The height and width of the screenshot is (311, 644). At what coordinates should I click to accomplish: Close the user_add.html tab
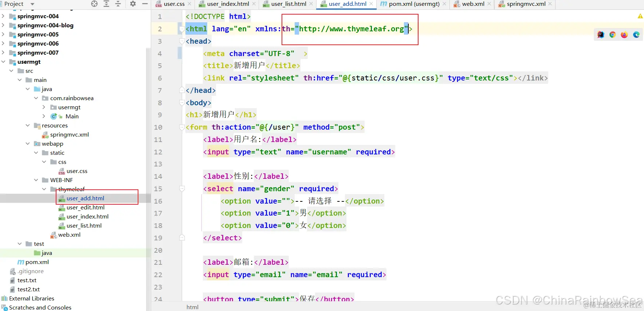point(371,4)
